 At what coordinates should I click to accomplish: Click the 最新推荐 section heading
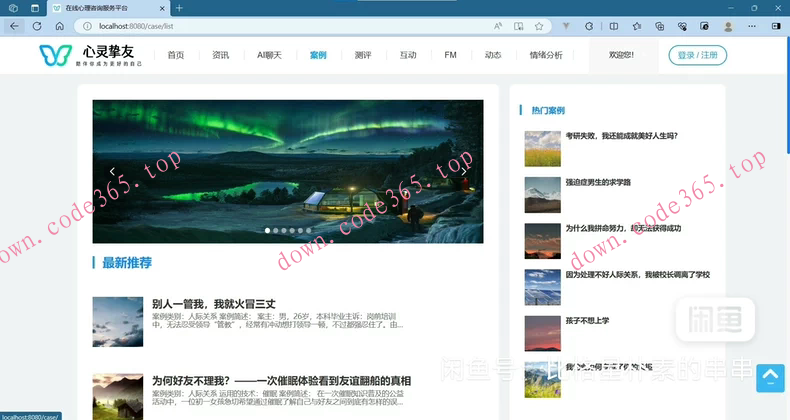pyautogui.click(x=127, y=262)
